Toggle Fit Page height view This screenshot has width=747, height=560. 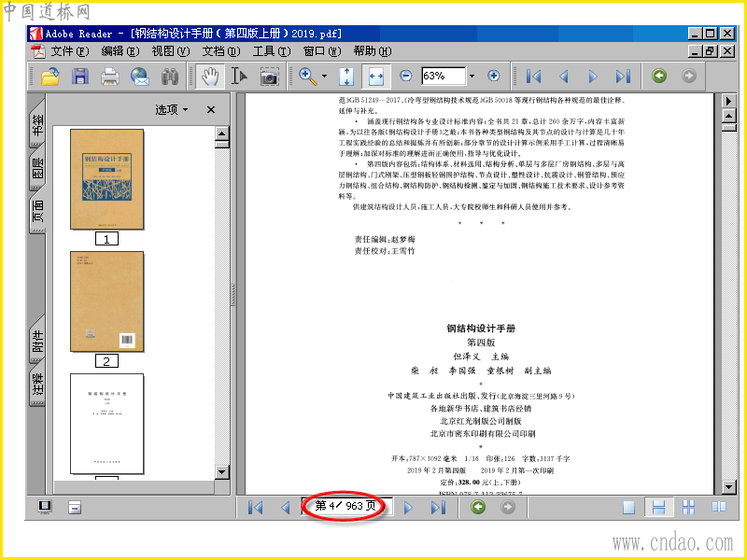pyautogui.click(x=346, y=77)
